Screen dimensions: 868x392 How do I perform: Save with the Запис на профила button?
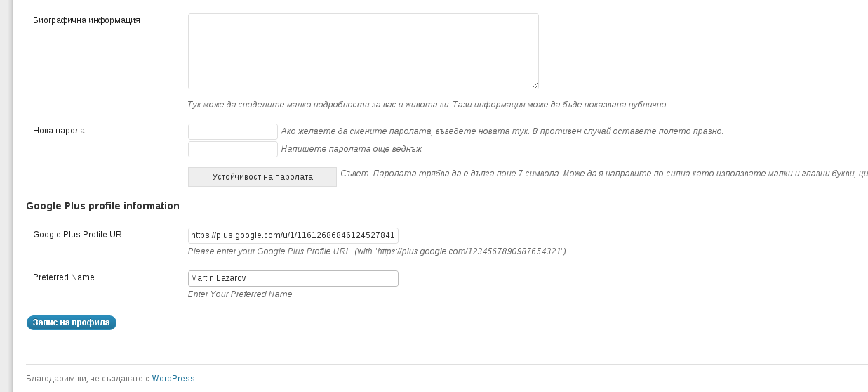tap(72, 322)
